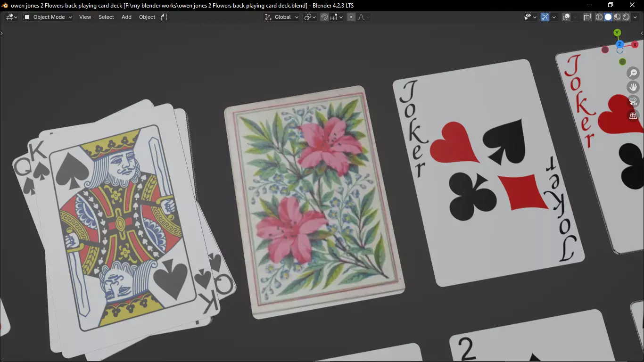This screenshot has width=644, height=362.
Task: Toggle X-ray mode
Action: click(x=587, y=17)
